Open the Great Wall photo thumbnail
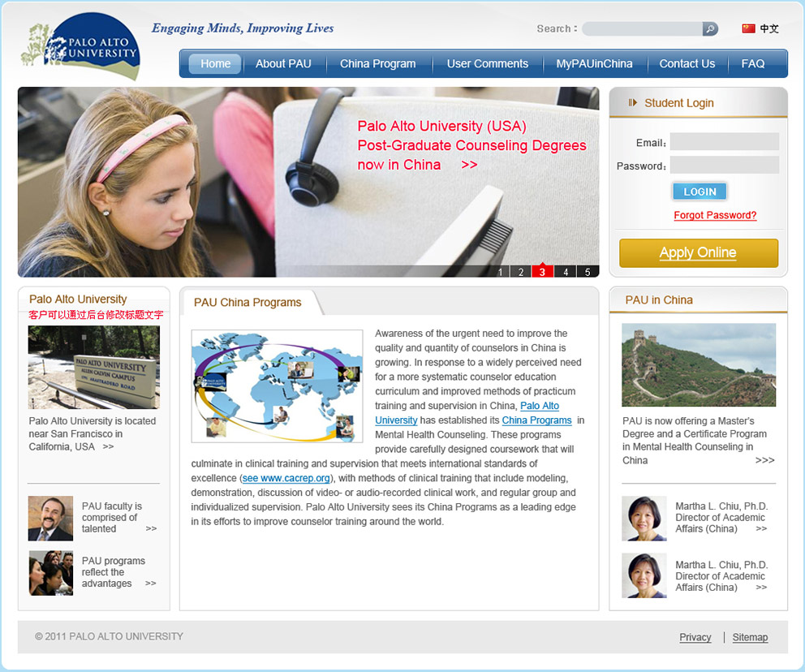Screen dimensions: 805x672 point(699,364)
